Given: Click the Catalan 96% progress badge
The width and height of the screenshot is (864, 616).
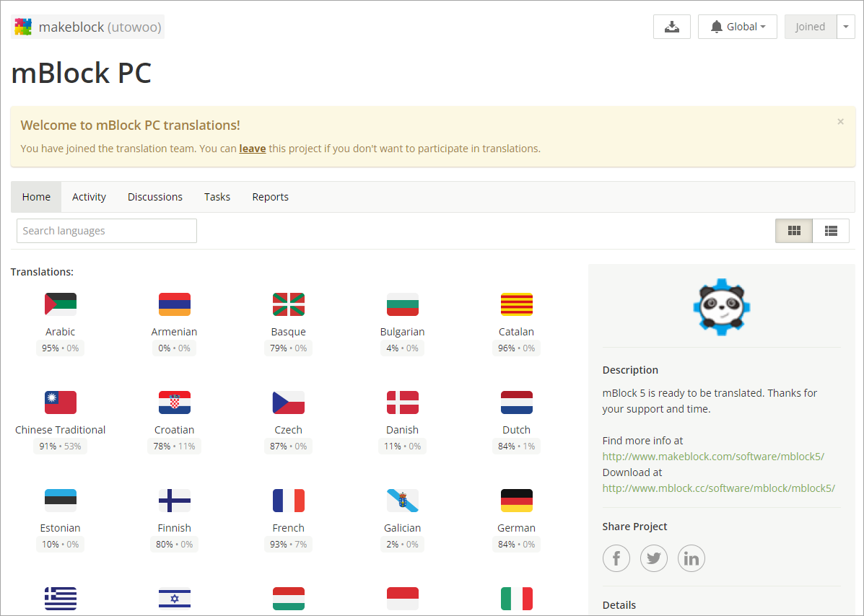Looking at the screenshot, I should click(x=517, y=348).
